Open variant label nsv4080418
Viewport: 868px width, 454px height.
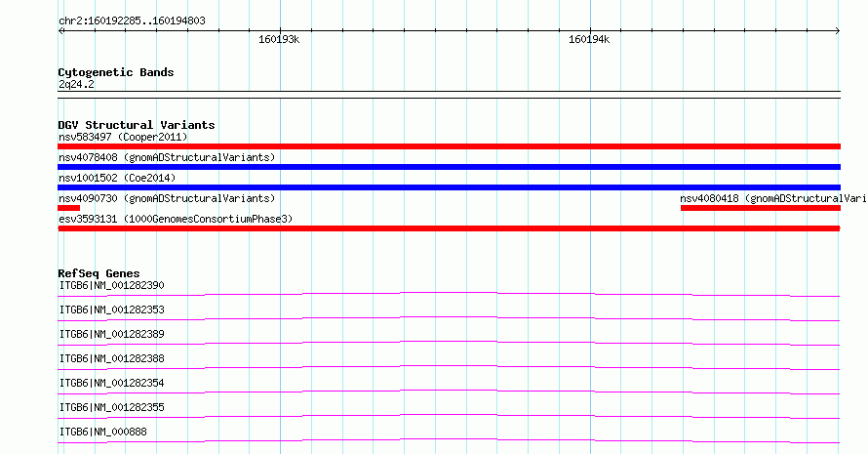(x=772, y=198)
